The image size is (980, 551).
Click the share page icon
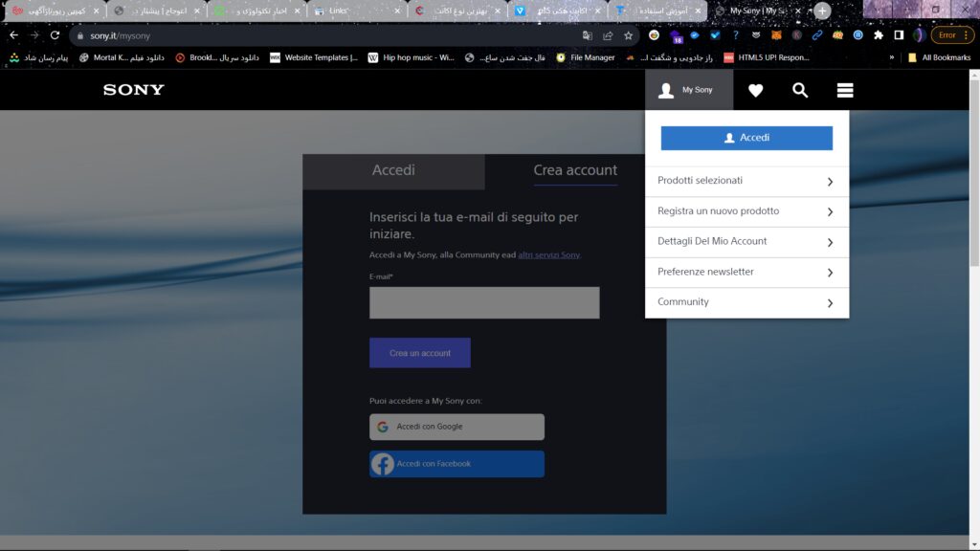pyautogui.click(x=608, y=35)
